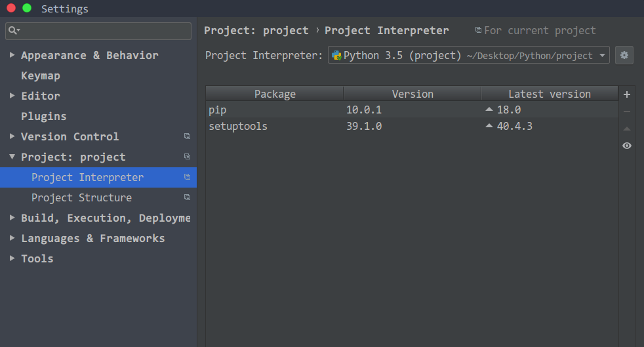The height and width of the screenshot is (347, 644).
Task: Open the Plugins settings page
Action: [x=43, y=116]
